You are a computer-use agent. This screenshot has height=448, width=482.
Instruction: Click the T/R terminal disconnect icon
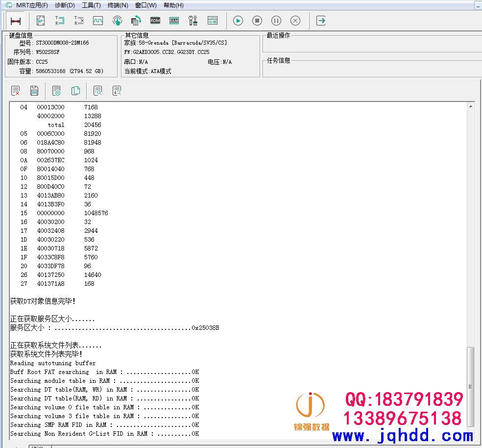(x=79, y=21)
